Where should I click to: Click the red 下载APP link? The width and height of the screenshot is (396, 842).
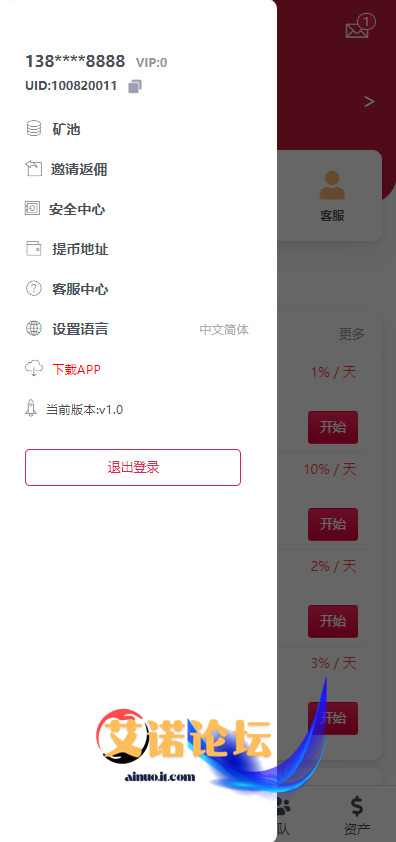(x=76, y=369)
